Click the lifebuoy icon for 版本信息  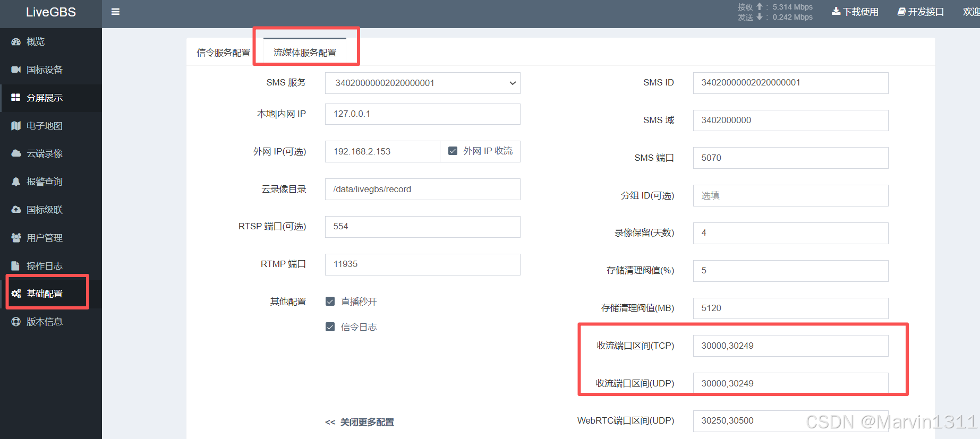(x=16, y=322)
